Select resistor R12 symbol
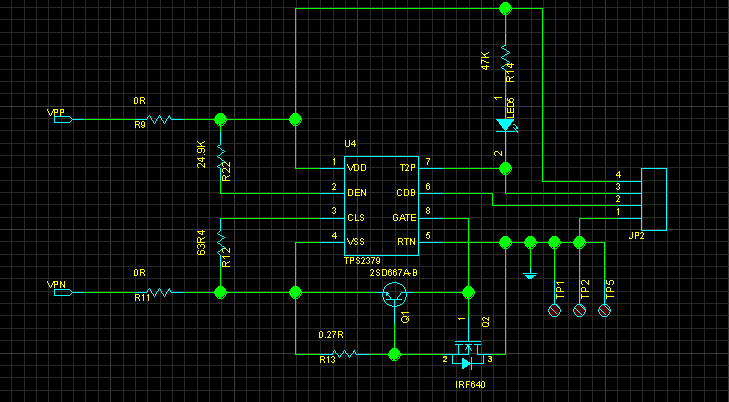 click(220, 243)
